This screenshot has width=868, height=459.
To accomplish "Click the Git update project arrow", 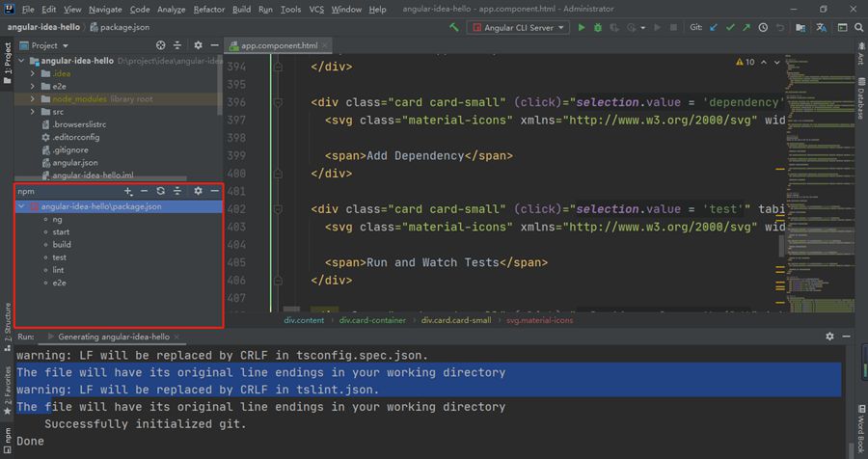I will (714, 28).
